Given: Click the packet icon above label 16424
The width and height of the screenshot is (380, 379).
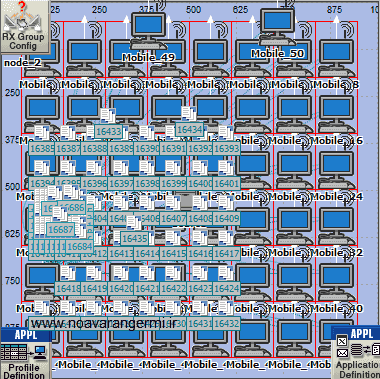Looking at the screenshot, I should [x=226, y=273].
